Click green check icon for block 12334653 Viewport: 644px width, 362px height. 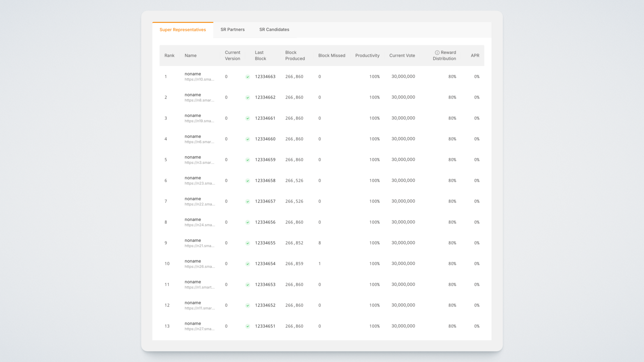[x=248, y=285]
